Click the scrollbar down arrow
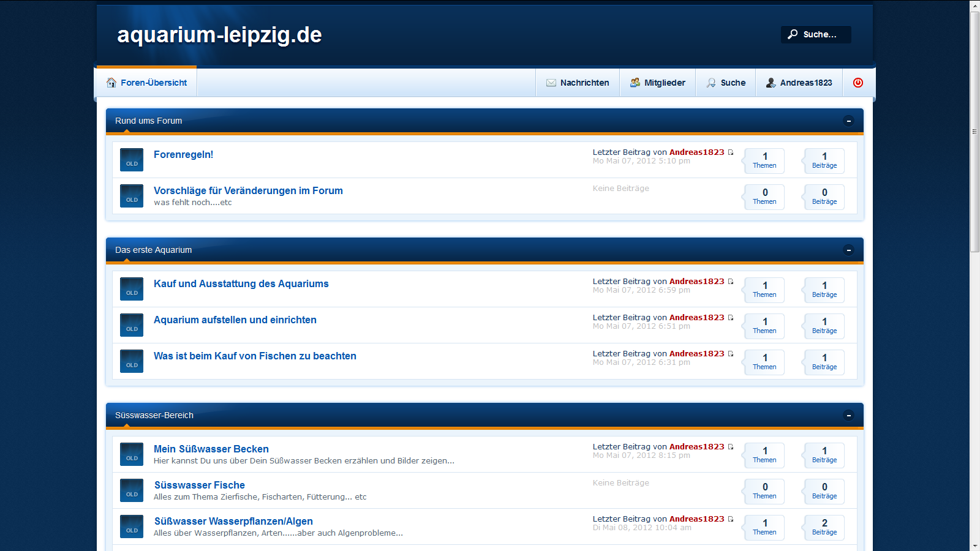 (x=974, y=545)
